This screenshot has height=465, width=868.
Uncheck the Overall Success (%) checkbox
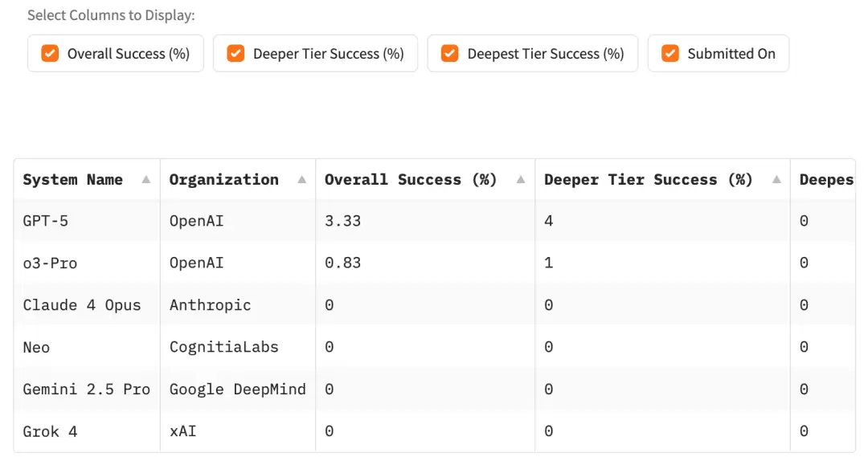[x=50, y=54]
